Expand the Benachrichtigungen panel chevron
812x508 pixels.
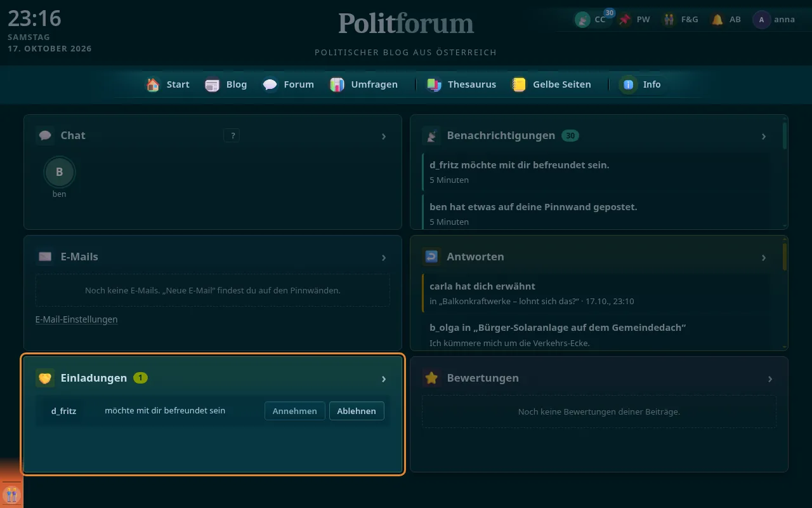coord(764,136)
